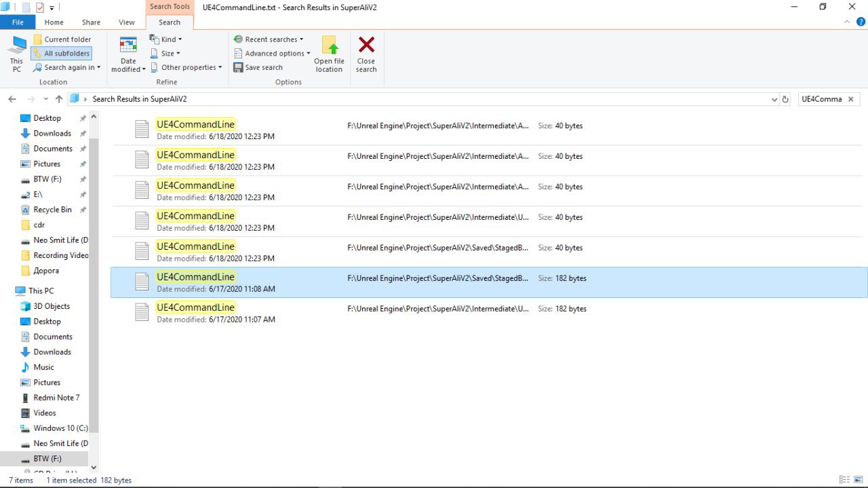Click Open file location button
868x488 pixels.
(330, 54)
